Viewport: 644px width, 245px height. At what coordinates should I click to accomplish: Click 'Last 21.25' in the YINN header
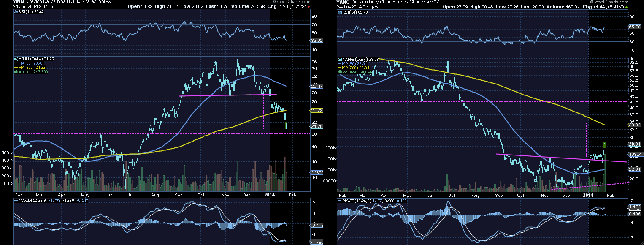click(x=218, y=7)
